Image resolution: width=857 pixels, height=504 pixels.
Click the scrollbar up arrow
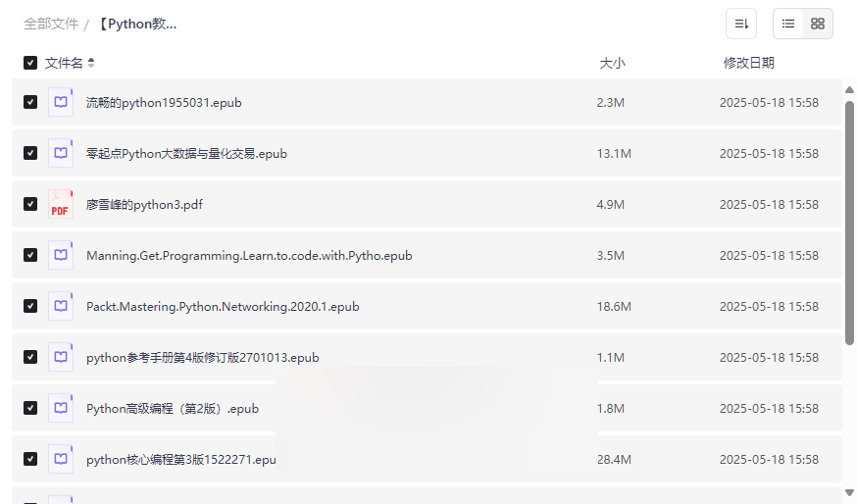point(849,89)
